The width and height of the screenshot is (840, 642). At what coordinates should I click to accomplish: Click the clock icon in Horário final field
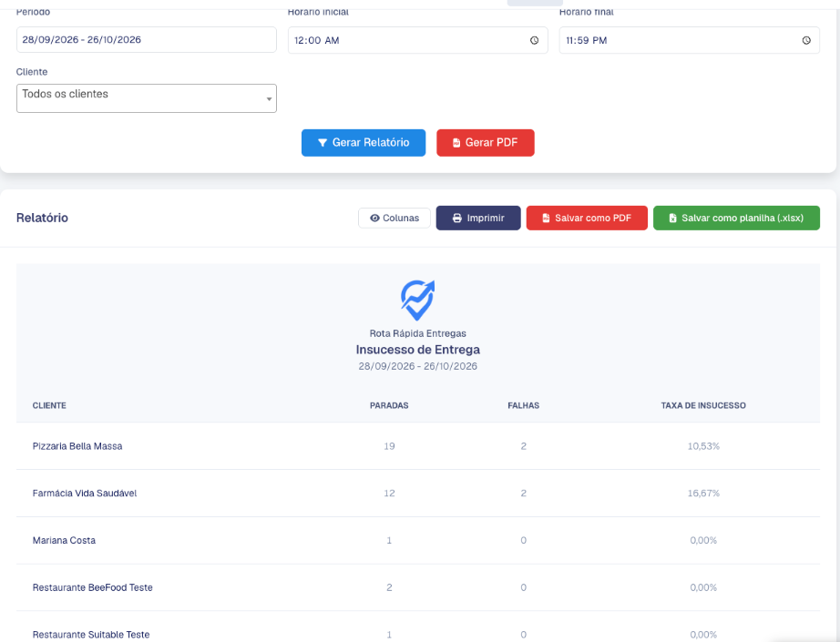(806, 40)
